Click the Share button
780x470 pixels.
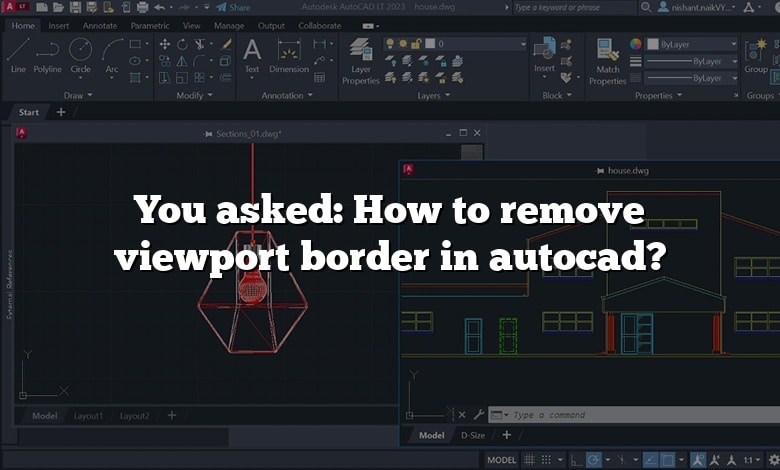tap(234, 7)
